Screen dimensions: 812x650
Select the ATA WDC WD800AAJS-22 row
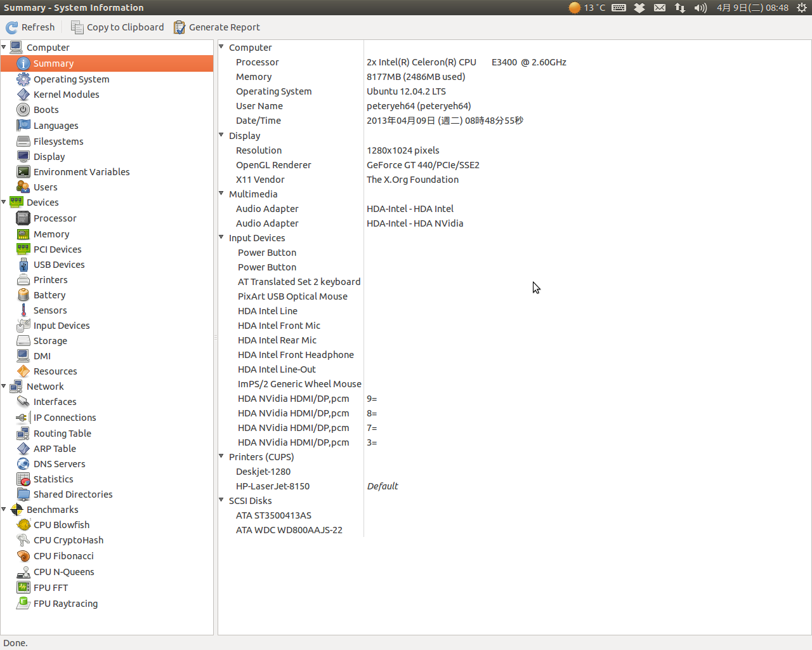point(514,530)
